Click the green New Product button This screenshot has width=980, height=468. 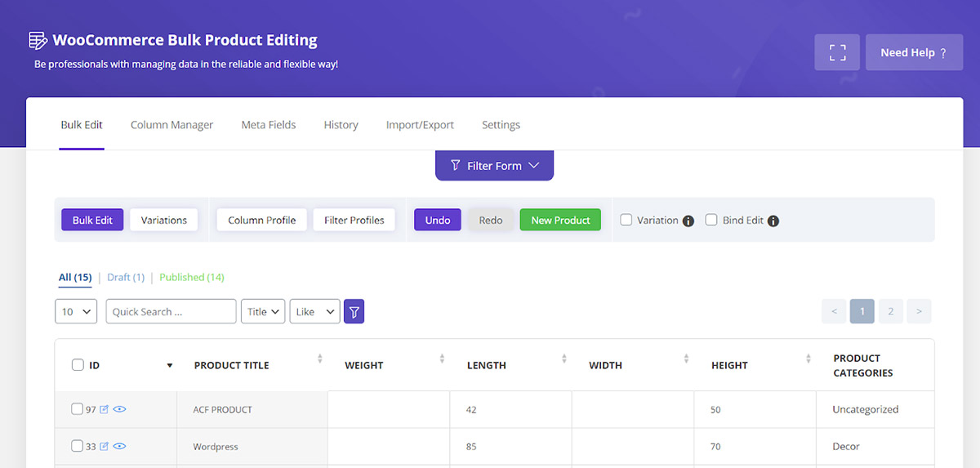(x=560, y=220)
